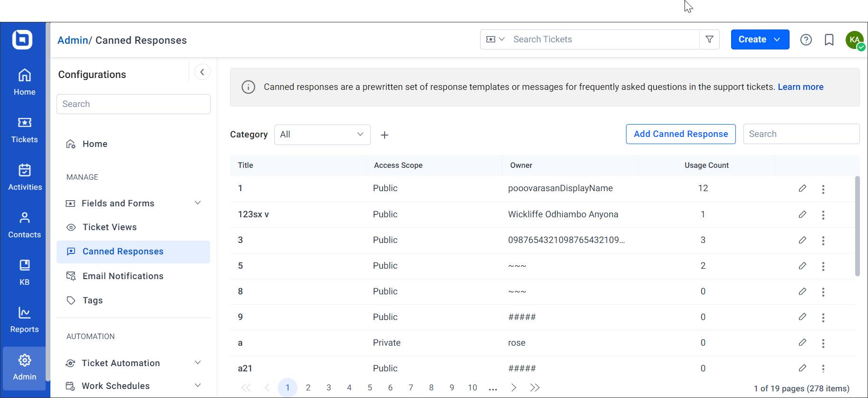Open the Contacts module

coord(24,225)
